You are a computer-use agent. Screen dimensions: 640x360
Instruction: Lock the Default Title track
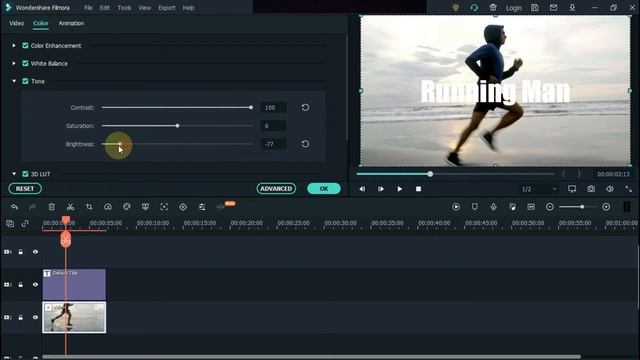[21, 284]
